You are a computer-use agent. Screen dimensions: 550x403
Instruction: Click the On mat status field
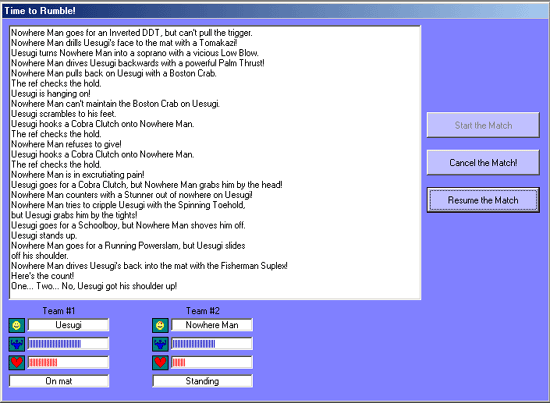(x=59, y=381)
